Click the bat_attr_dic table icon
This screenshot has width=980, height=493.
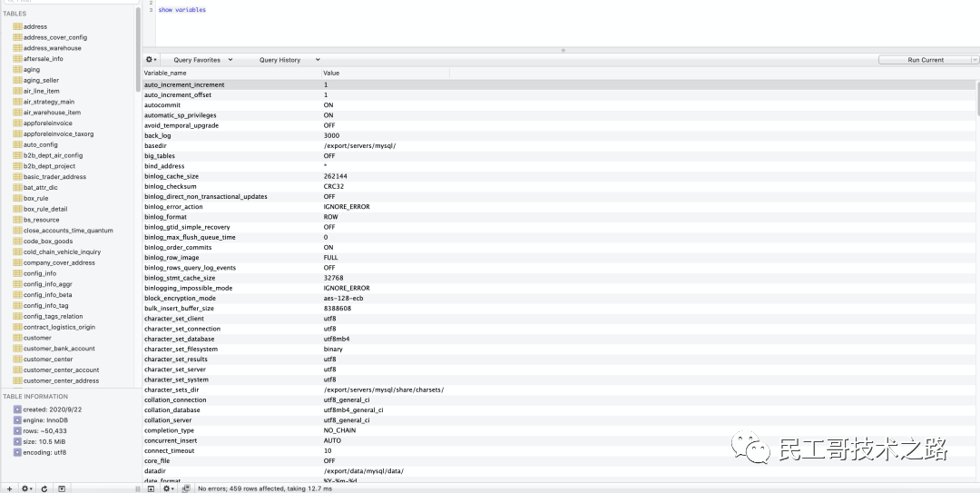tap(17, 188)
